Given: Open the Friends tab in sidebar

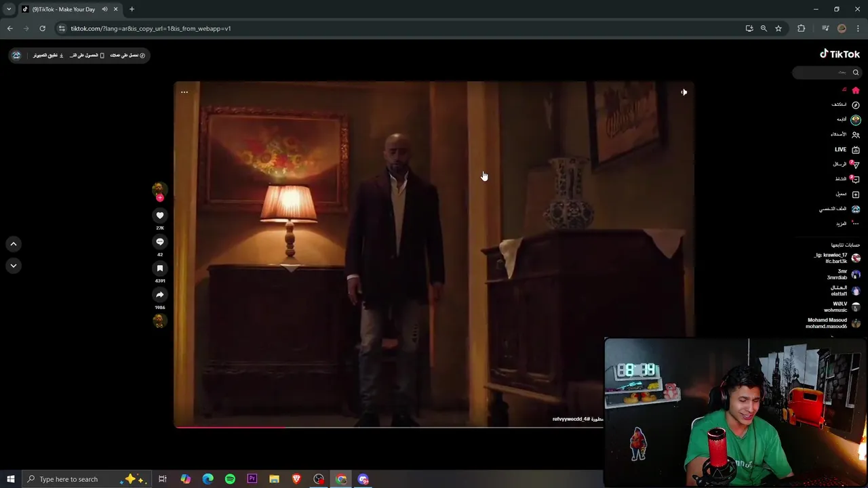Looking at the screenshot, I should pyautogui.click(x=846, y=134).
